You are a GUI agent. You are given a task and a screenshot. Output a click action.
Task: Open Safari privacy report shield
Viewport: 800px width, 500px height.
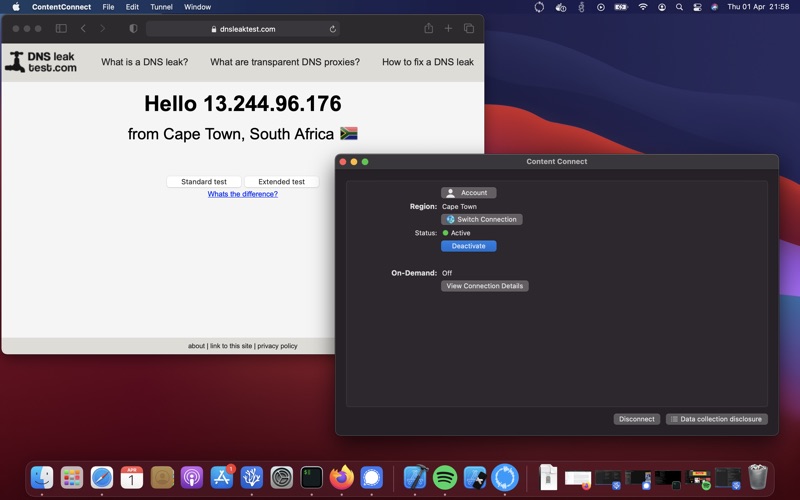[x=133, y=29]
